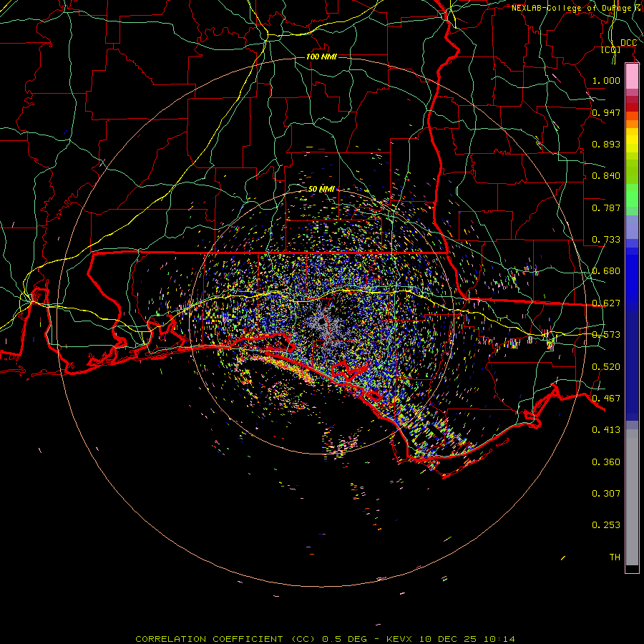
Task: Select the 0.627 scale value
Action: [606, 303]
